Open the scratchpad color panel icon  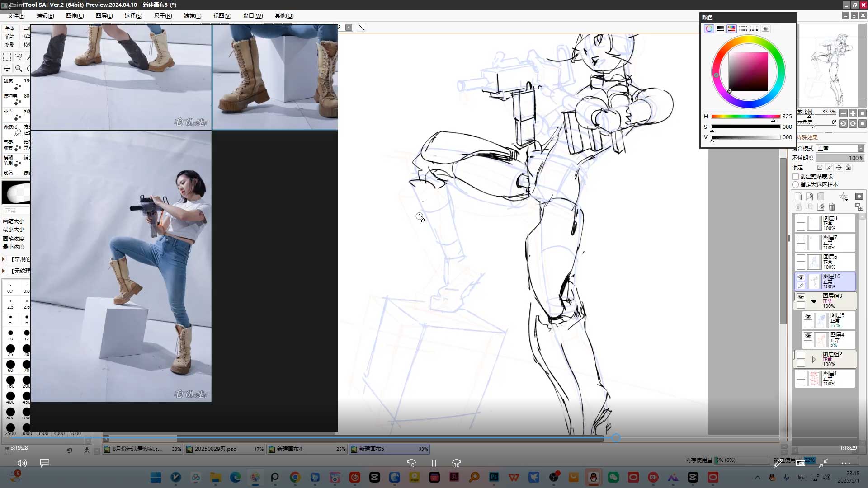pyautogui.click(x=765, y=28)
